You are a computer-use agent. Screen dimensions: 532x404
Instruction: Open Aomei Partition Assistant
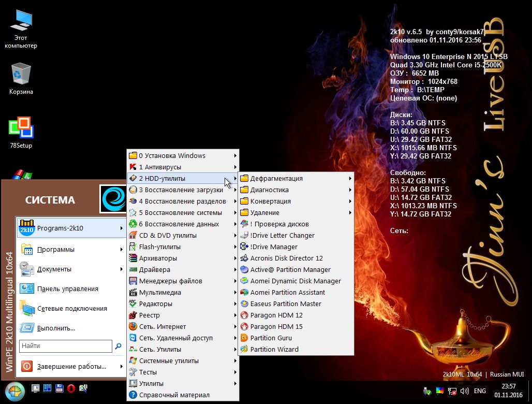[287, 292]
